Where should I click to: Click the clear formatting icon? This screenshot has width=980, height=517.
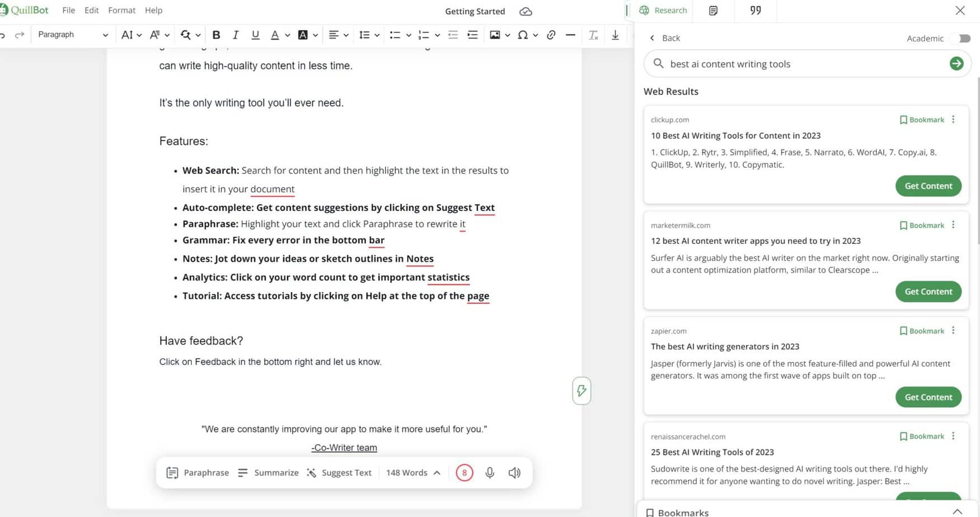click(x=593, y=35)
